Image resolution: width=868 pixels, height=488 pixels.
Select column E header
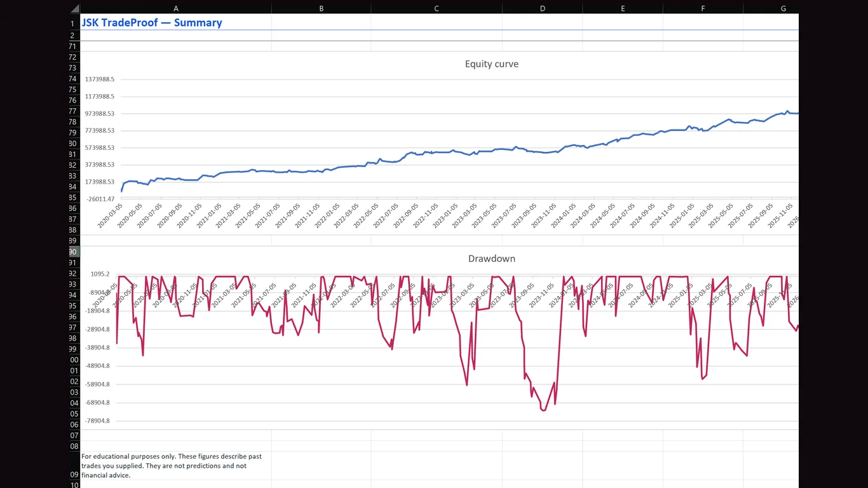pos(622,8)
